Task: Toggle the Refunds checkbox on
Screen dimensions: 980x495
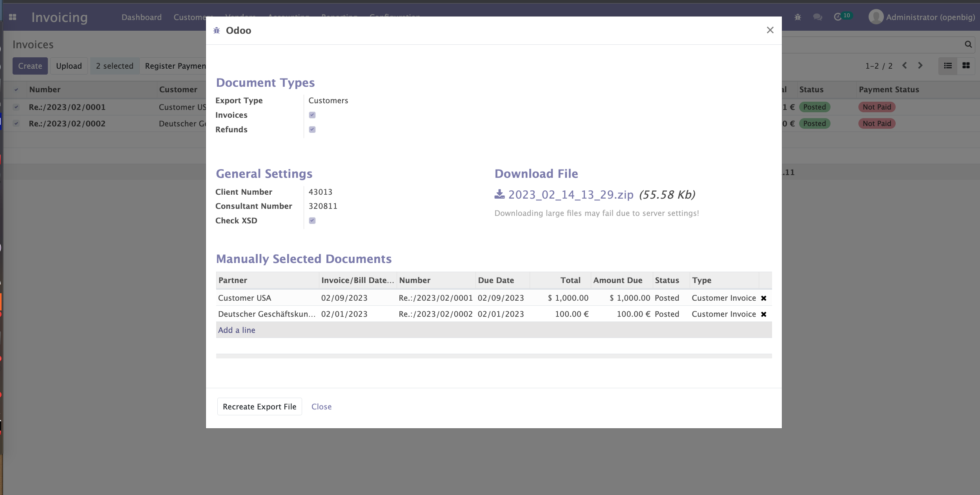Action: tap(312, 130)
